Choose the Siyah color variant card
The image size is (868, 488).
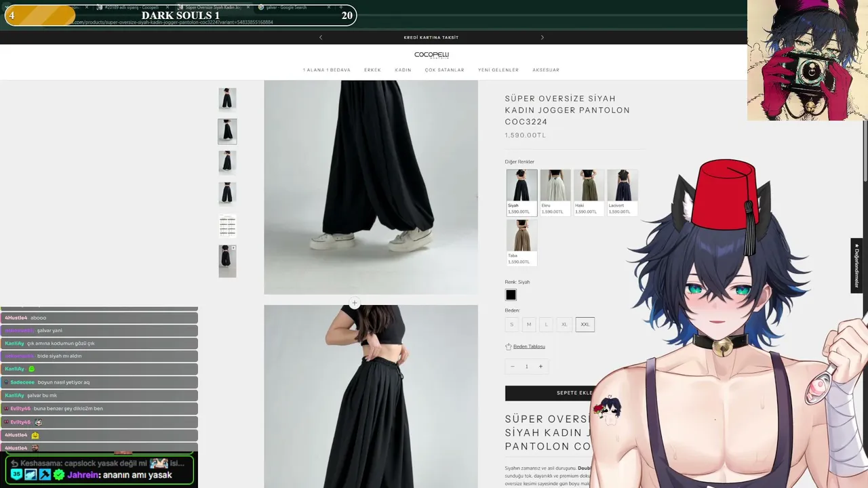click(521, 192)
